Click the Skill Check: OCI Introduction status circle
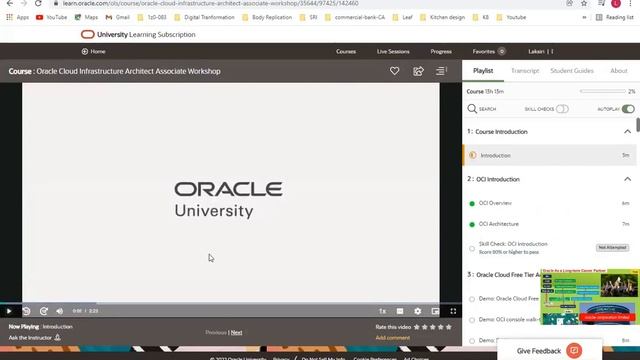640x360 pixels. [x=472, y=248]
